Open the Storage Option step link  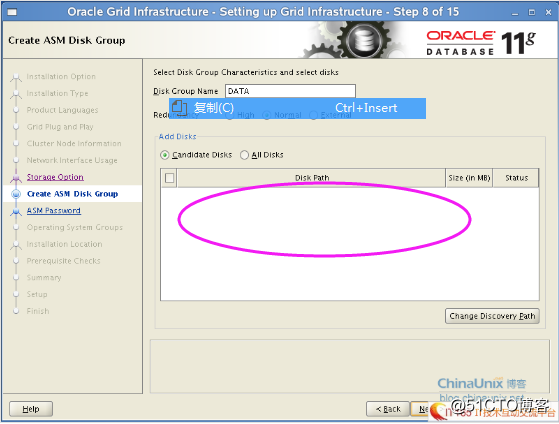pos(55,177)
